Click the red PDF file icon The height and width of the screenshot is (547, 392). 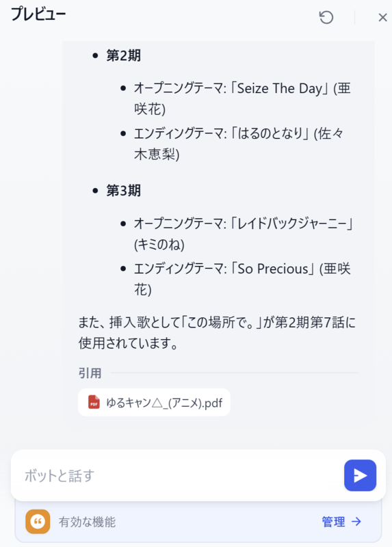point(94,402)
